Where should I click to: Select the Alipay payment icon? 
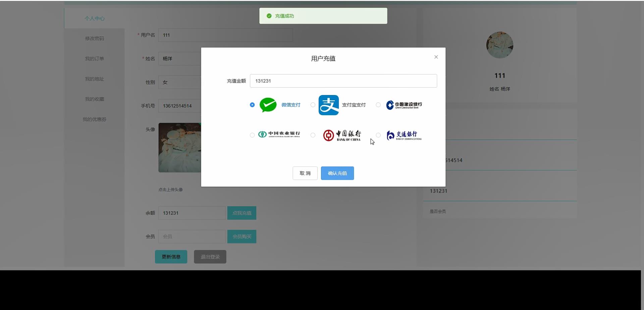click(x=329, y=105)
